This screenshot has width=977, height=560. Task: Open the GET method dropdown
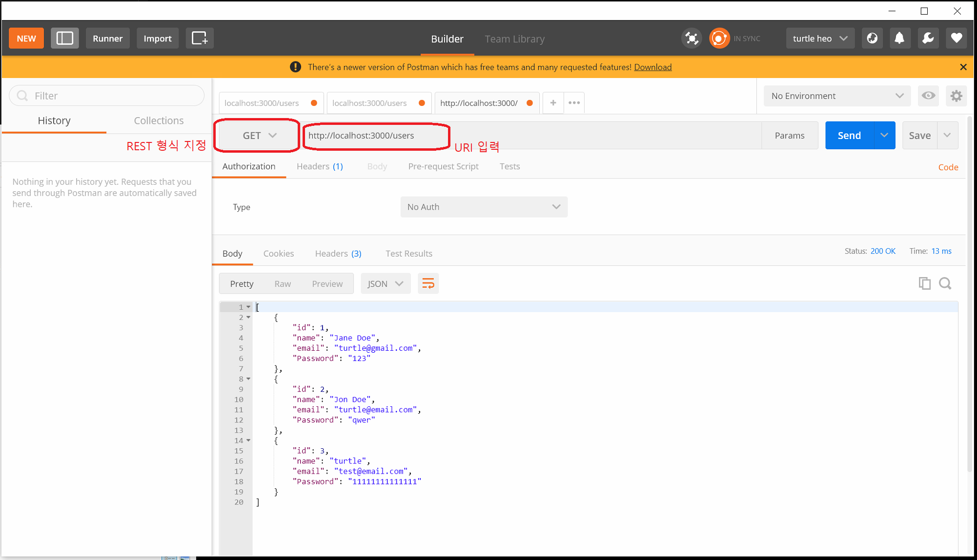pyautogui.click(x=259, y=136)
